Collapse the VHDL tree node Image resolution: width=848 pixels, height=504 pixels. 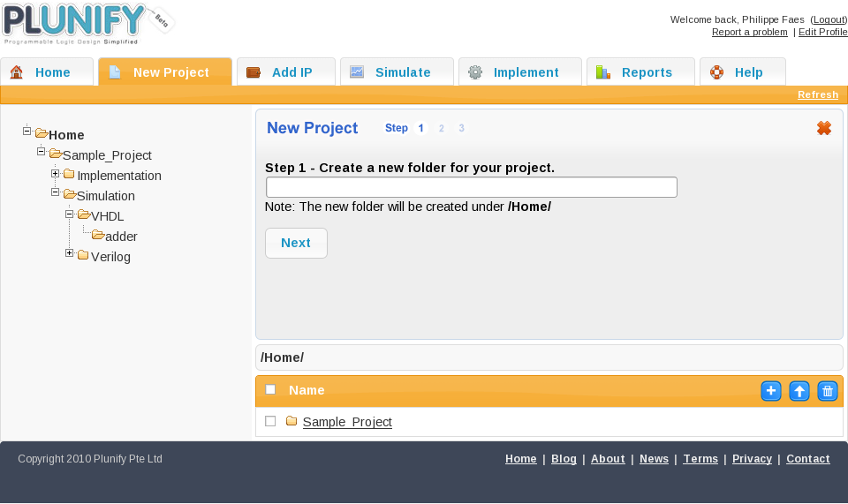pyautogui.click(x=69, y=214)
